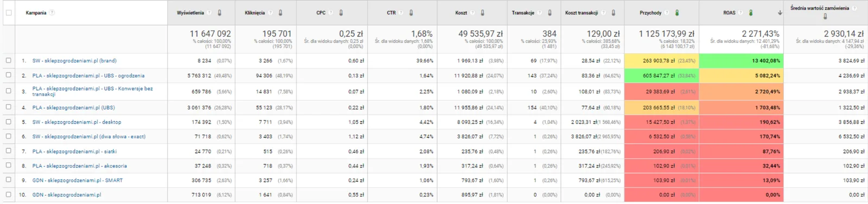Open help icon beside Kliknięcia header
This screenshot has width=868, height=204.
[270, 12]
